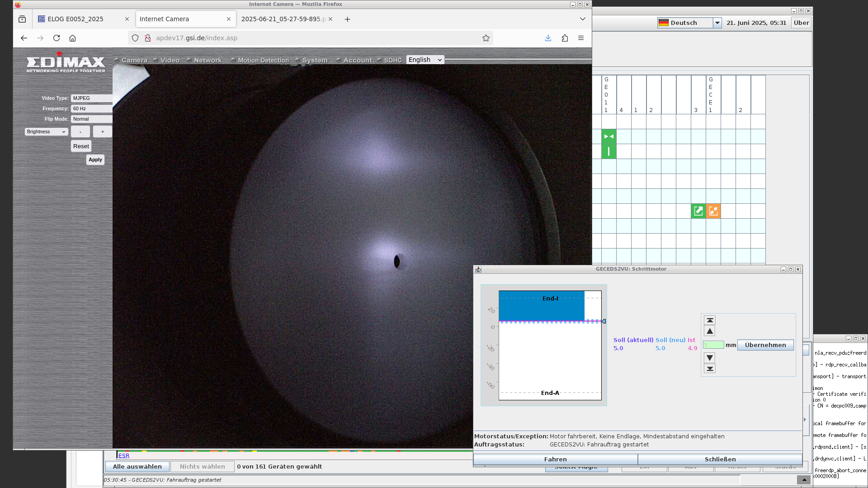Bookmark this page with star icon
Screen dimensions: 868x488
click(x=486, y=38)
